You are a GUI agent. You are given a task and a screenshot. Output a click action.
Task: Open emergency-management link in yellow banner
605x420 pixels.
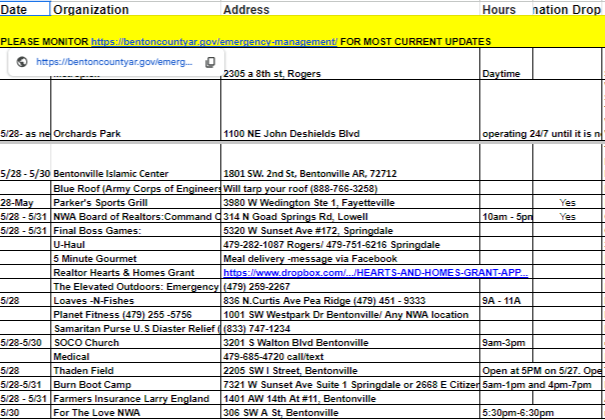pyautogui.click(x=214, y=42)
